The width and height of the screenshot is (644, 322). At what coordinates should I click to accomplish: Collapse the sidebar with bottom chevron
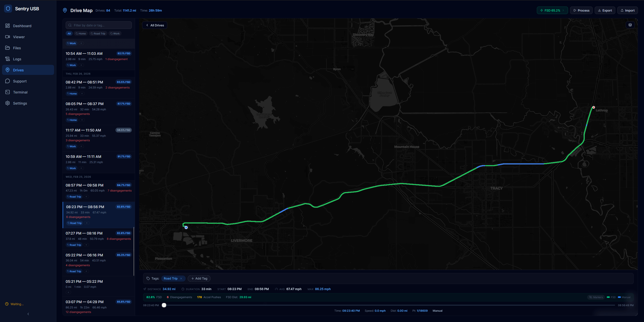point(28,314)
